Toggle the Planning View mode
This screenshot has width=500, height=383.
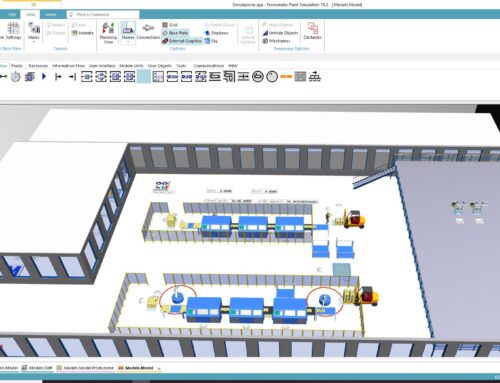(x=108, y=33)
